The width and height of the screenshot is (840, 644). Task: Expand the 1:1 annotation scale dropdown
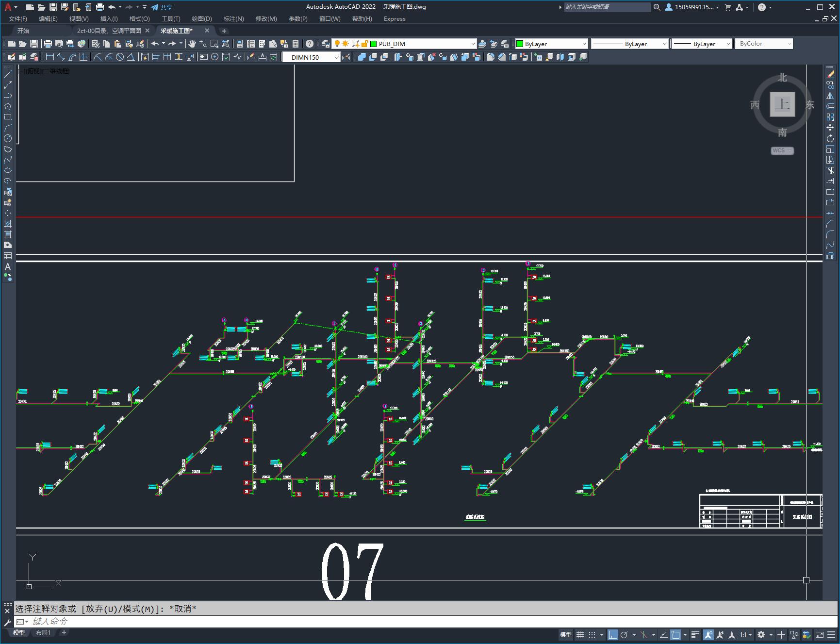tap(746, 634)
